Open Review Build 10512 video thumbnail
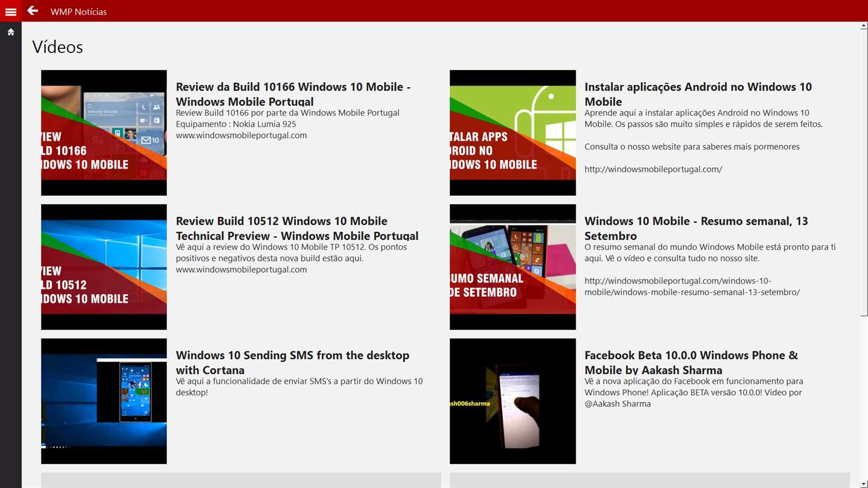The width and height of the screenshot is (868, 488). tap(104, 267)
